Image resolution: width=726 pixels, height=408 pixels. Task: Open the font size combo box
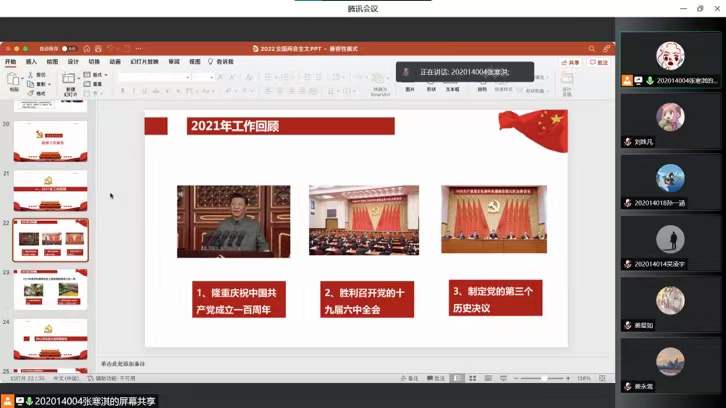coord(203,77)
